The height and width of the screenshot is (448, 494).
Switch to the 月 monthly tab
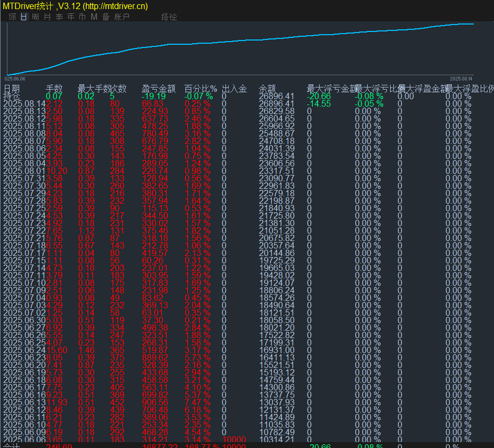tap(47, 17)
